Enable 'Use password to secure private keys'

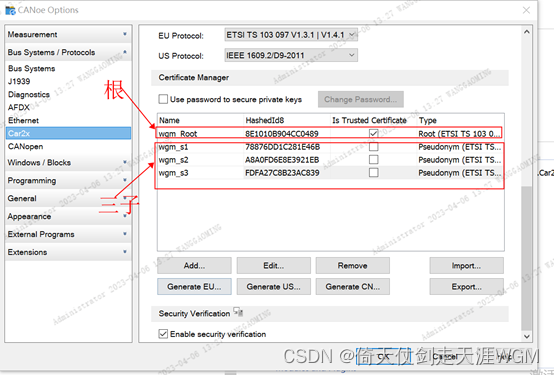(x=163, y=99)
